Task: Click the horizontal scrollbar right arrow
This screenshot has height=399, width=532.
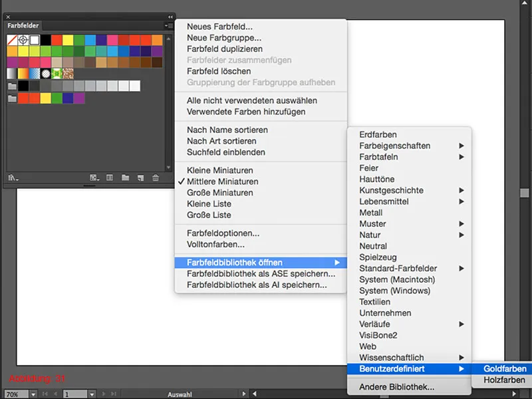Action: tap(514, 394)
